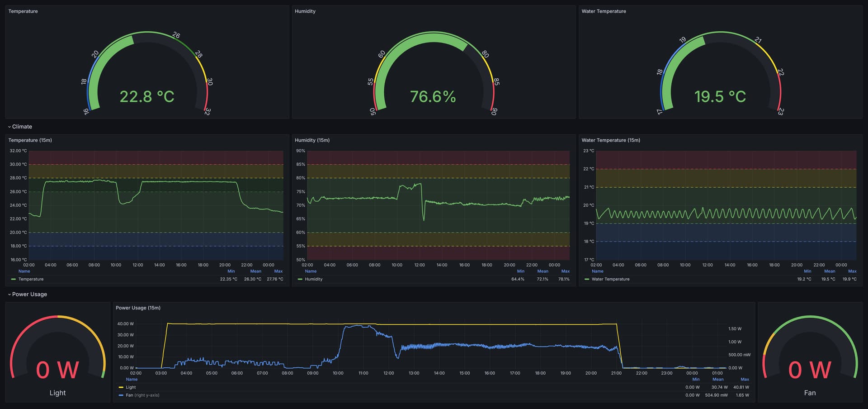The image size is (868, 409).
Task: Click the Fan gauge 0 W reading
Action: 810,370
